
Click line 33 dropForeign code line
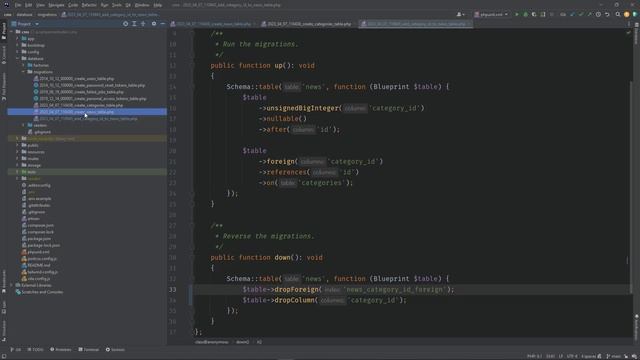348,289
